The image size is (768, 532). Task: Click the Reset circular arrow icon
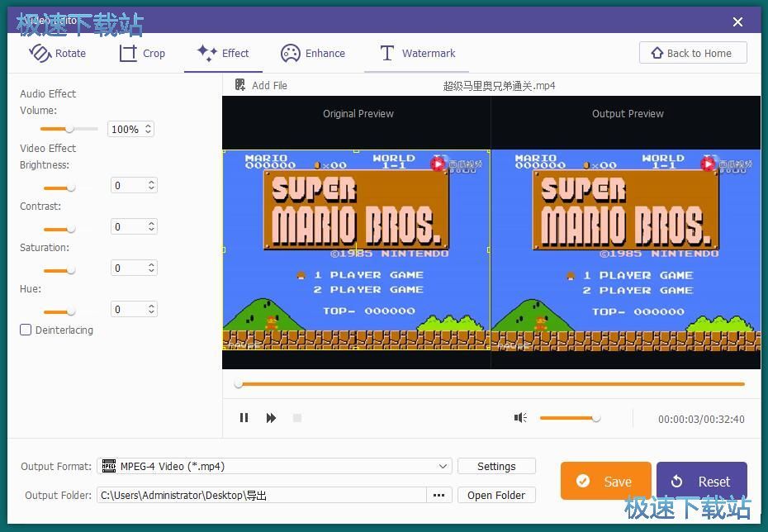tap(676, 482)
